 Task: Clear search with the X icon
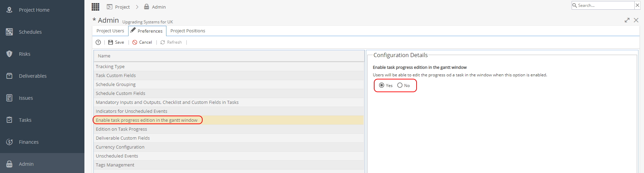pyautogui.click(x=637, y=5)
